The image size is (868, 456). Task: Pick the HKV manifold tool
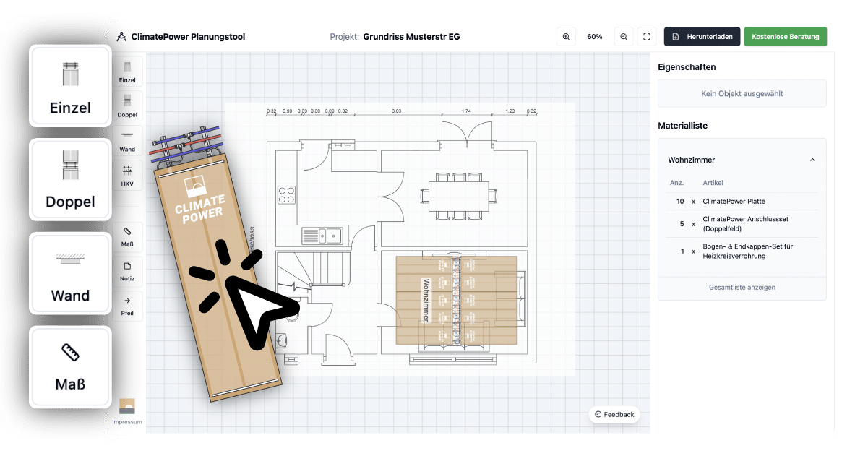[x=127, y=176]
